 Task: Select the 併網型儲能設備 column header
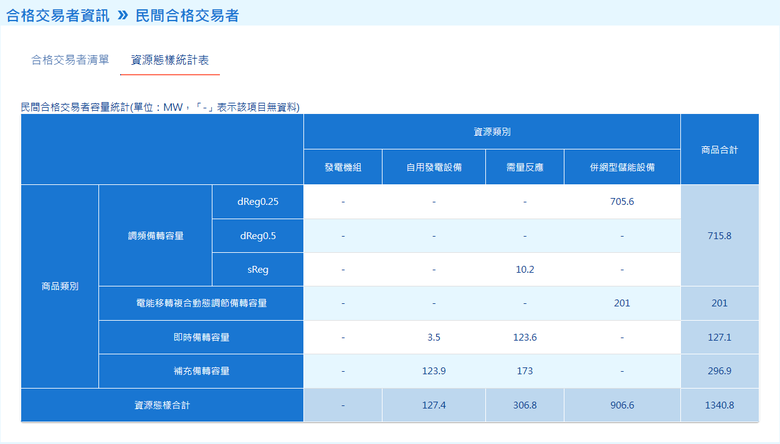point(622,168)
